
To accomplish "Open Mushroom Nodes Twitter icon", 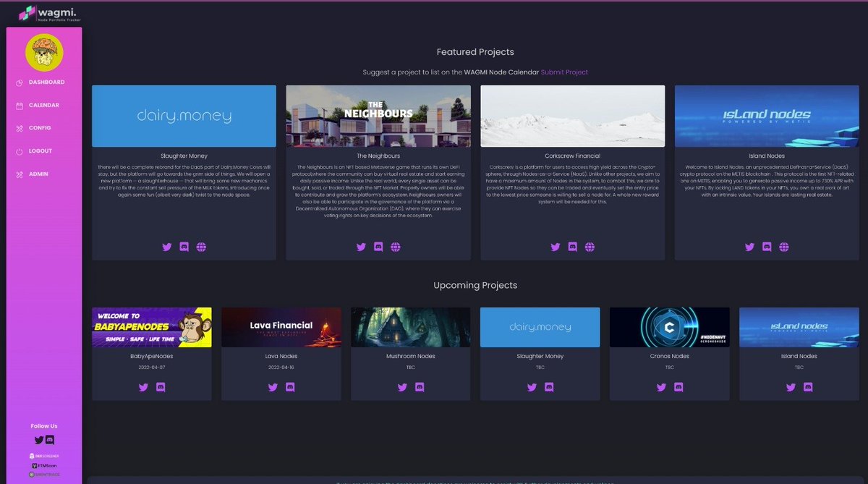I will point(402,387).
